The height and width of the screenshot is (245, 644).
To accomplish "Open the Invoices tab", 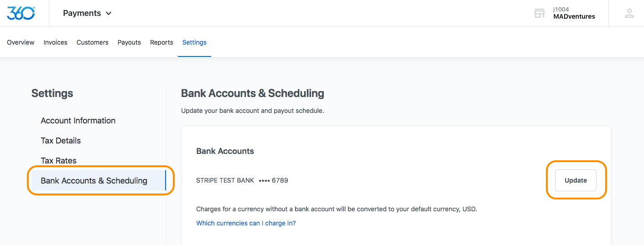I will click(x=55, y=42).
